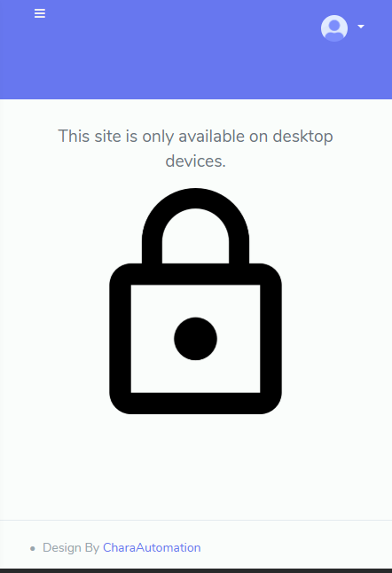Screen dimensions: 392x573
Task: Open the CharaAutomation link
Action: [152, 547]
